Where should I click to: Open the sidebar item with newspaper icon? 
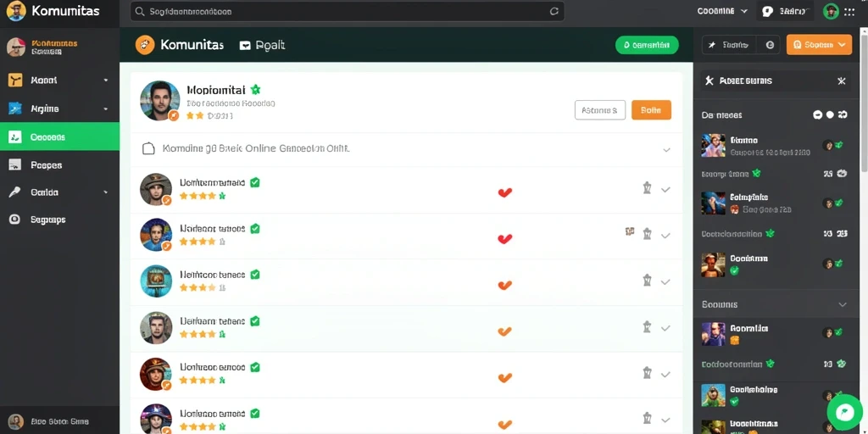[59, 165]
